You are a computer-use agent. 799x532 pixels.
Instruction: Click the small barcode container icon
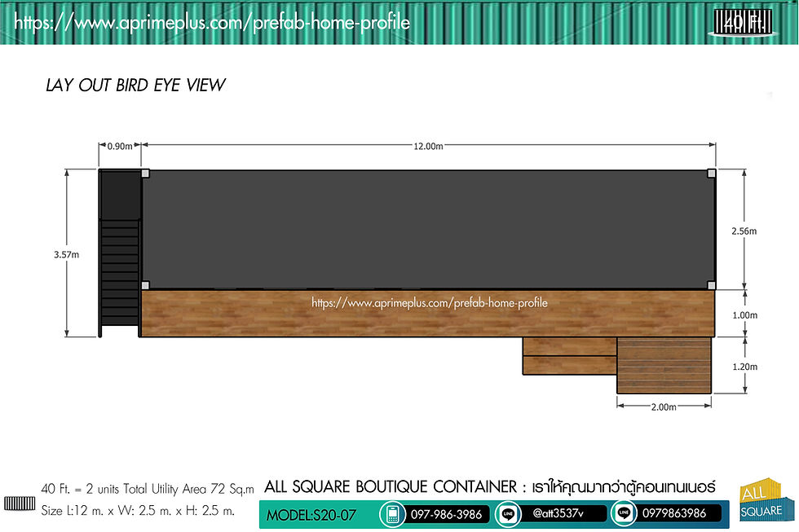[20, 503]
